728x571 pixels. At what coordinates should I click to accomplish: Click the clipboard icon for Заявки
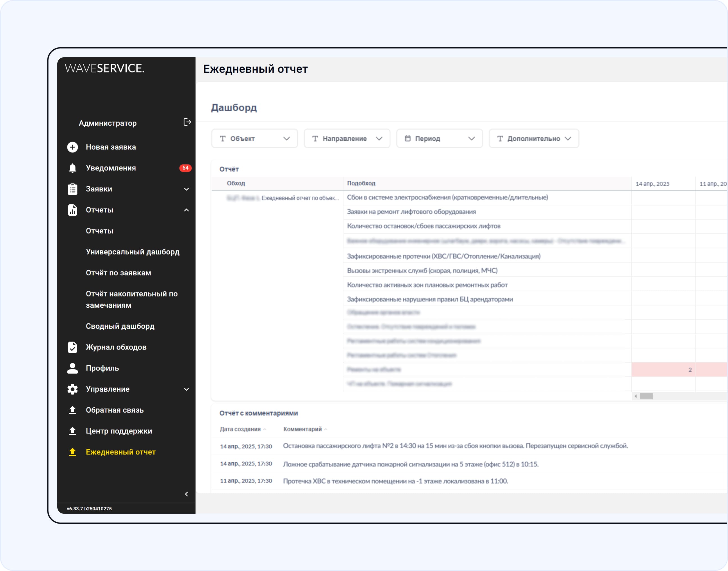point(72,189)
